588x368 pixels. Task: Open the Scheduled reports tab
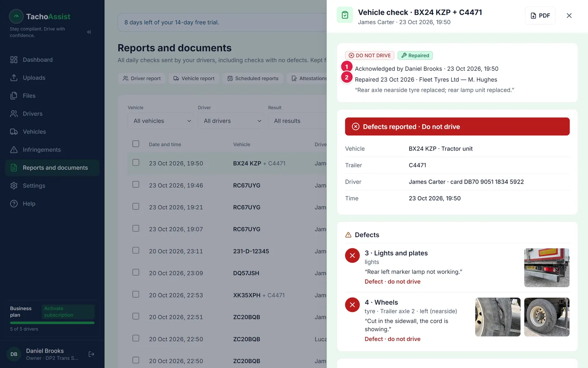point(253,79)
